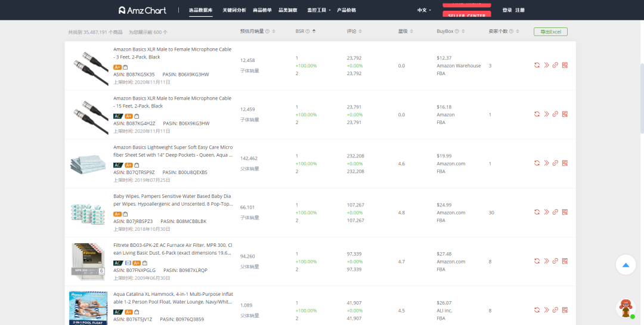Open the Aqua Catalina XL Hammock title link

(174, 298)
